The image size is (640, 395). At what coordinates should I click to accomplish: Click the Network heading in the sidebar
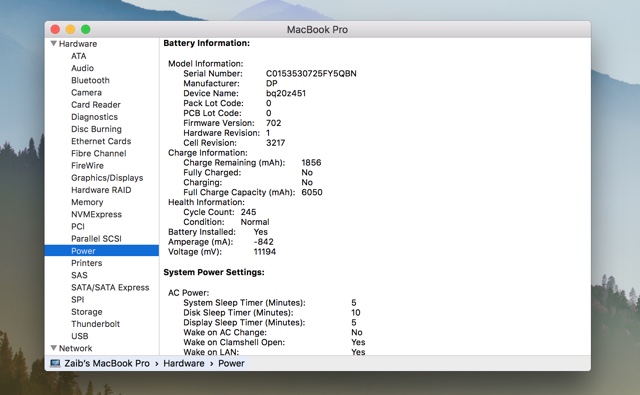[76, 348]
